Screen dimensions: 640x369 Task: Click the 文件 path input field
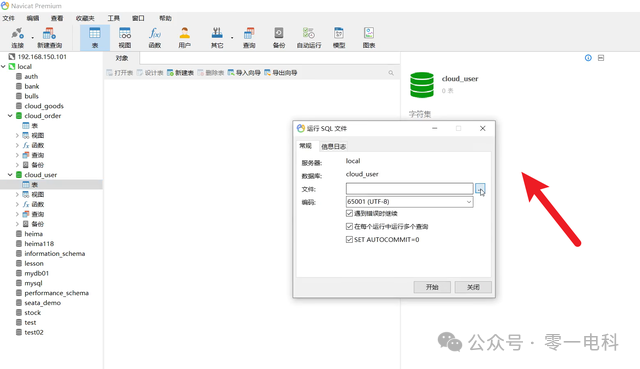409,189
